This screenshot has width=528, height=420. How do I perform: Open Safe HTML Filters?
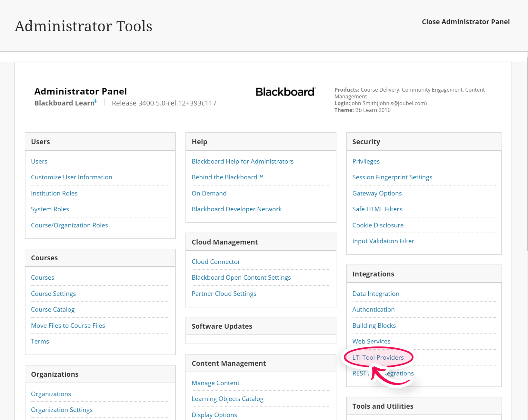377,209
